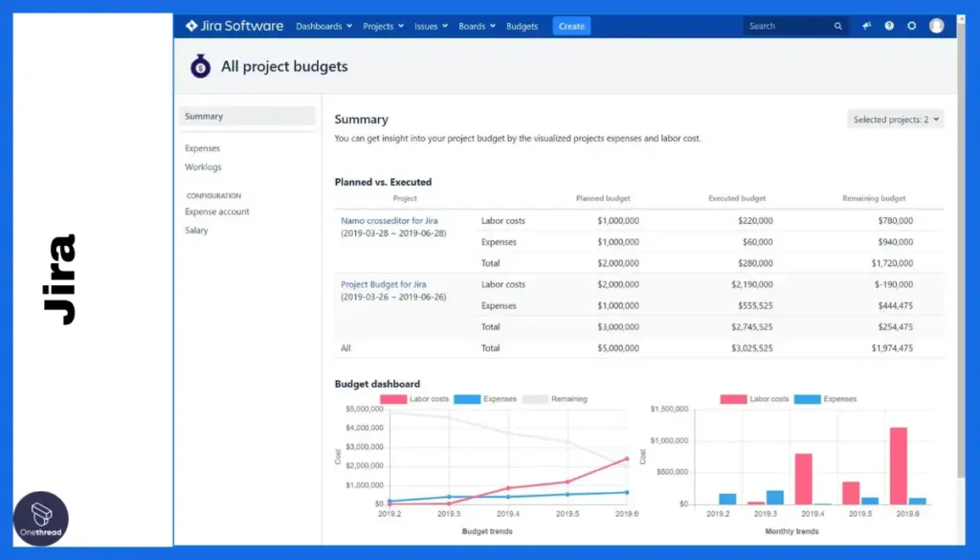980x560 pixels.
Task: Click the Create button
Action: point(571,26)
